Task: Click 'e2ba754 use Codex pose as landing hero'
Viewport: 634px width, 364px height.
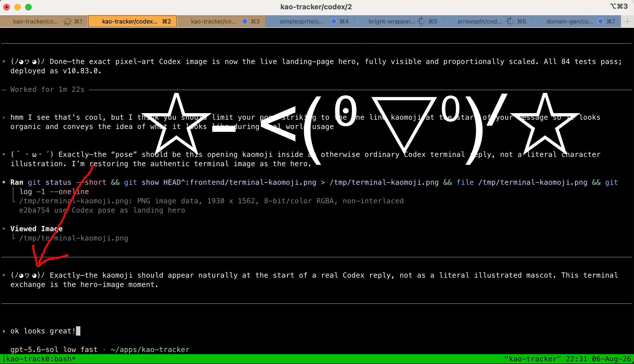Action: tap(102, 210)
